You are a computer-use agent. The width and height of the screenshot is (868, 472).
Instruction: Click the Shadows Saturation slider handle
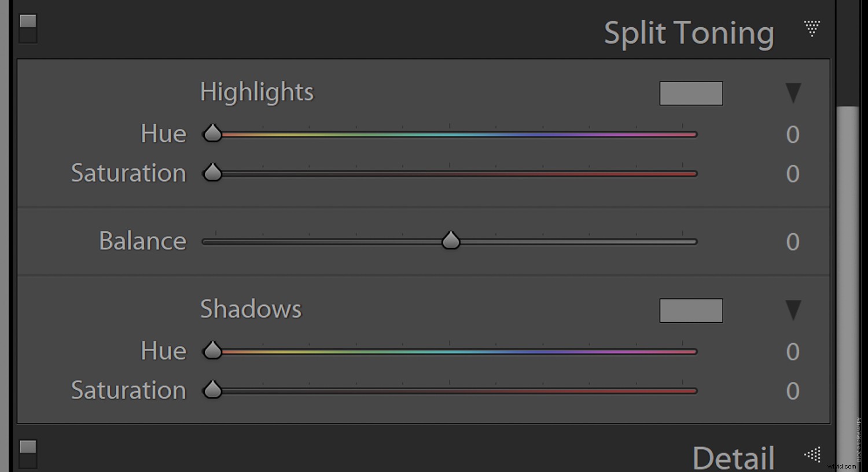coord(214,390)
